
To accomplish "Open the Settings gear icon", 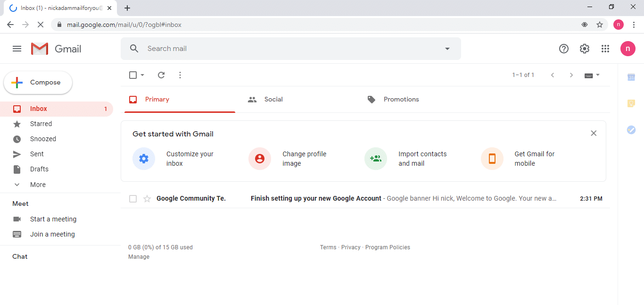I will [585, 49].
